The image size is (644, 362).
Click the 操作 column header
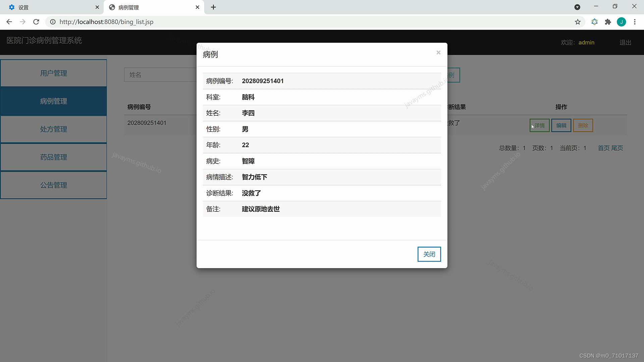[561, 107]
